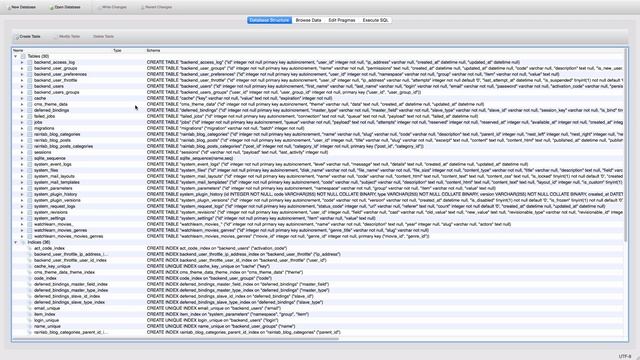
Task: Click schema text of sqlite_sequence row
Action: (x=190, y=158)
